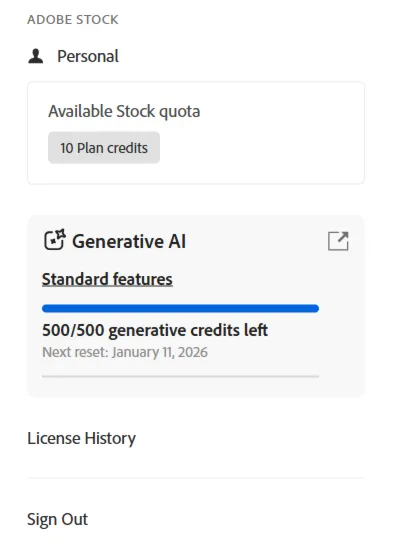Click the blue generative credits progress bar
This screenshot has width=406, height=557.
coord(180,308)
